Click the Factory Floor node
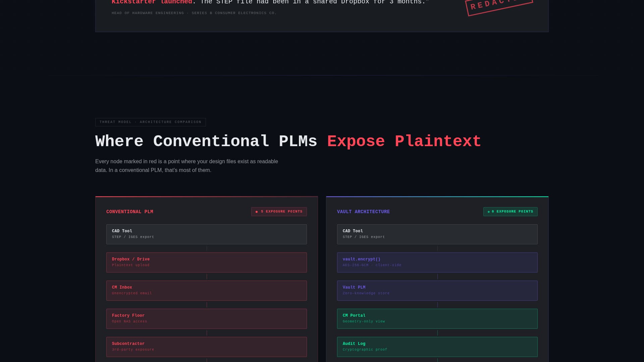Viewport: 644px width, 362px height. 207,319
